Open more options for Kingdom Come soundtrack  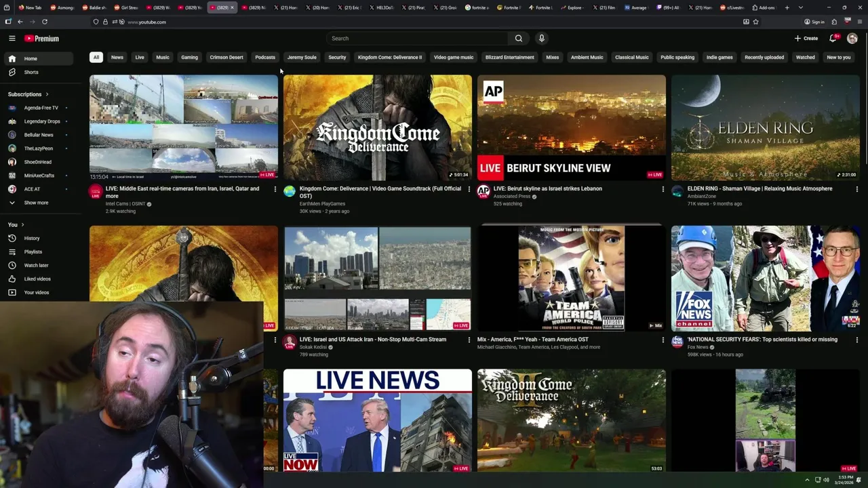(469, 189)
